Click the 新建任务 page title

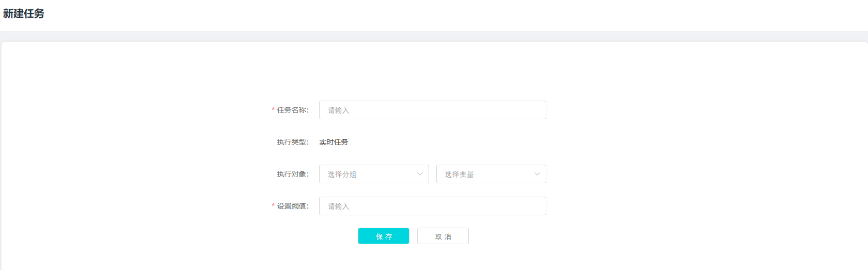click(24, 14)
